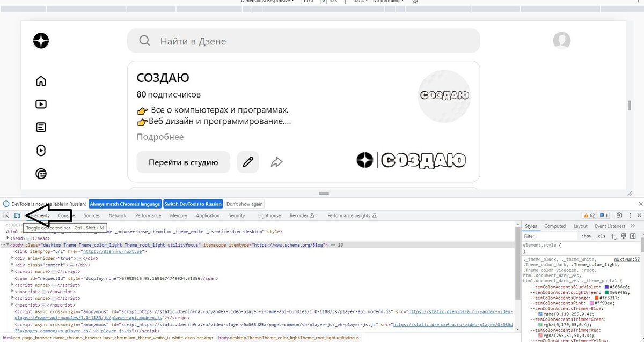Viewport: 644px width, 342px height.
Task: Click the New Style Rule plus icon
Action: click(613, 236)
